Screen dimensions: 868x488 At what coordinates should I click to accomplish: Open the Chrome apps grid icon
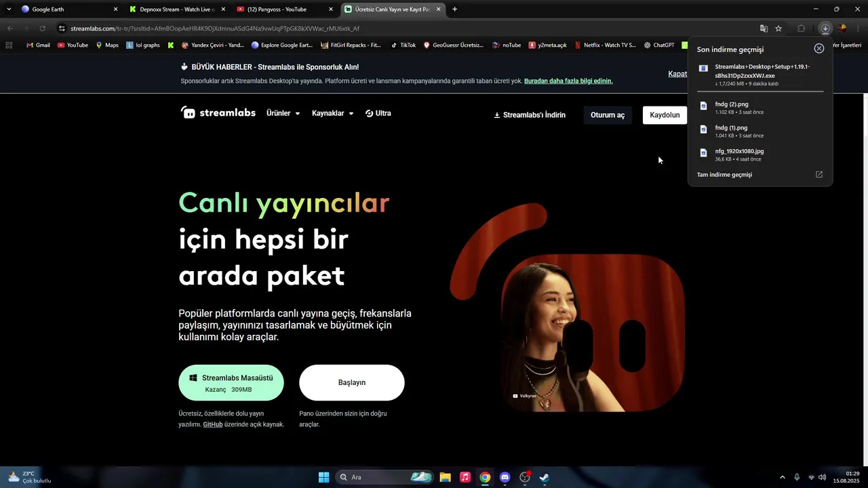click(x=9, y=45)
